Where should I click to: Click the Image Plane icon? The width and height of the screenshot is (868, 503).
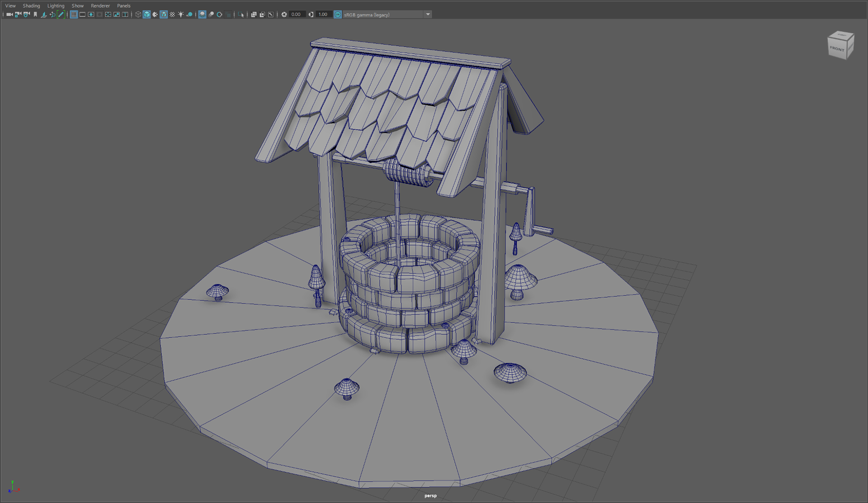click(x=44, y=14)
